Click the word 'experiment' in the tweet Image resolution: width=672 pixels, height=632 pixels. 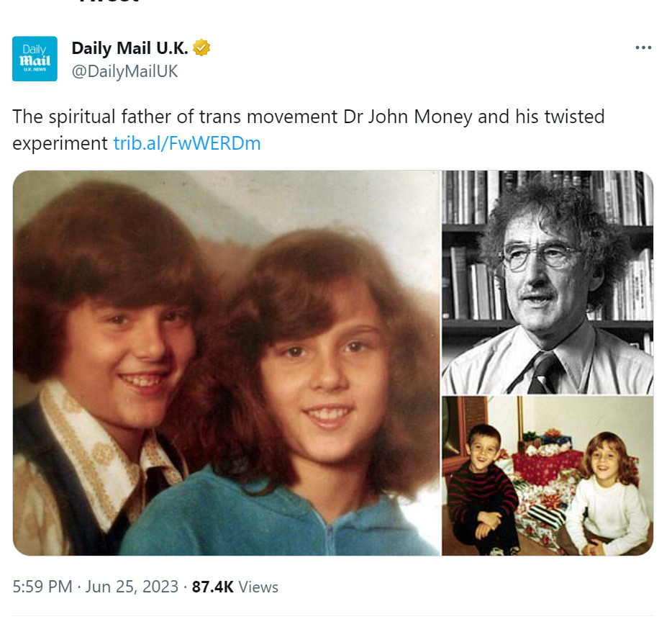click(60, 143)
